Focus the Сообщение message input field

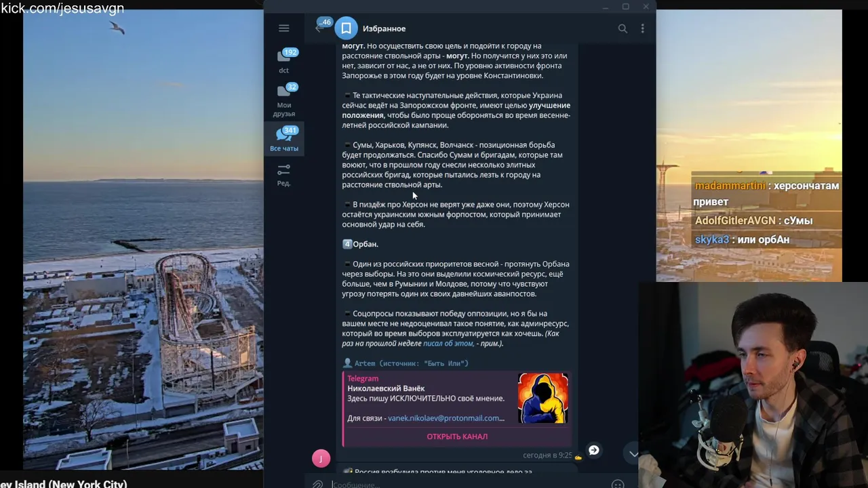tap(468, 484)
